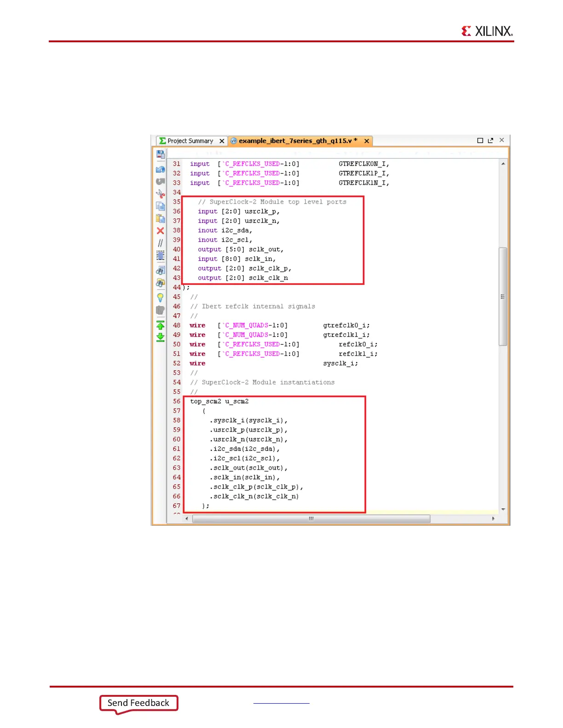
Task: Close the Project Summary tab
Action: pos(222,141)
